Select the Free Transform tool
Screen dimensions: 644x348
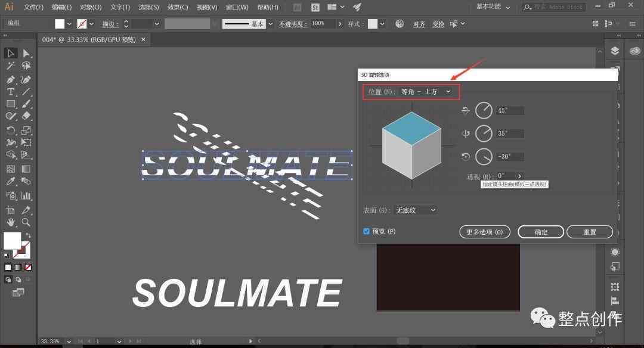[x=26, y=142]
